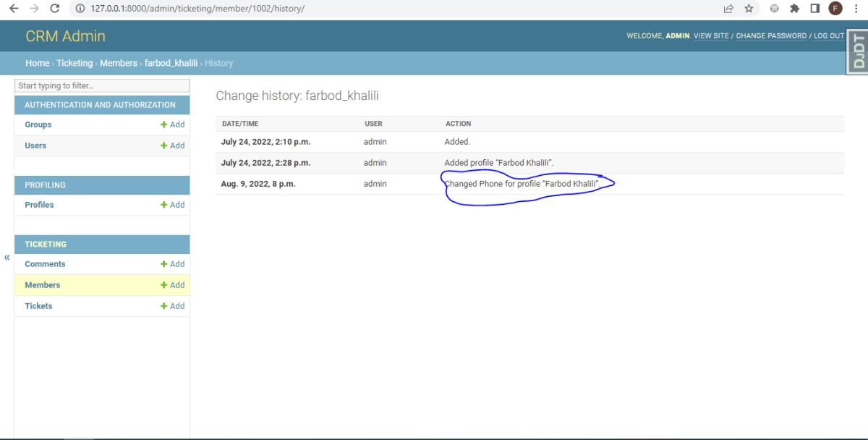
Task: Open Members breadcrumb link
Action: (x=119, y=63)
